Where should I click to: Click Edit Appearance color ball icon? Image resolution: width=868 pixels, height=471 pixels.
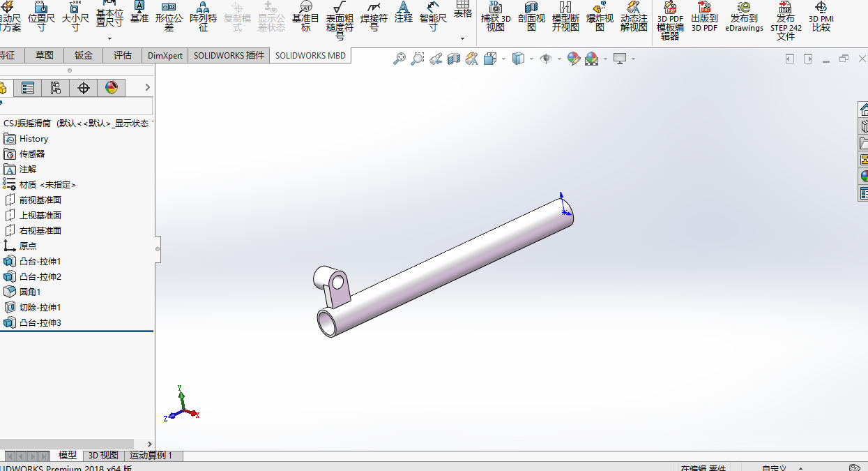(x=574, y=59)
